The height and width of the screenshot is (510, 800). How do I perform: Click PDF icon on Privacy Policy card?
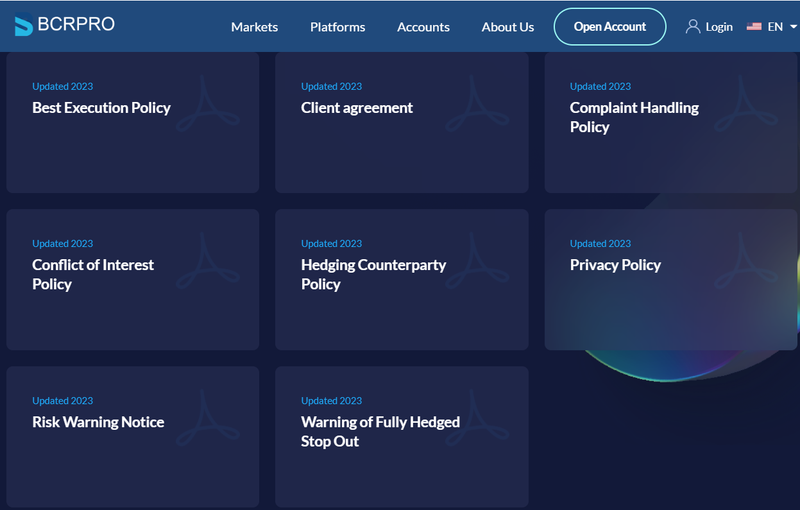coord(746,261)
